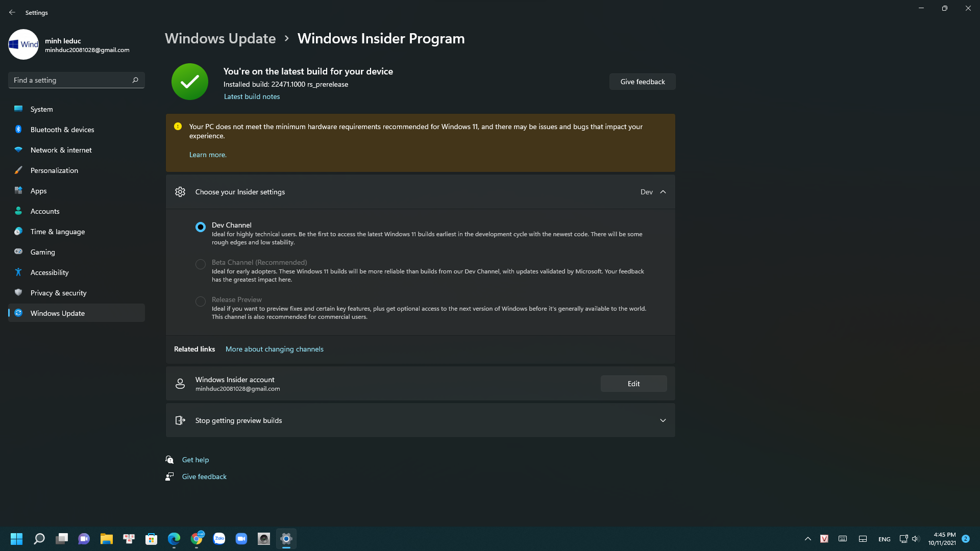Click the Stop getting preview builds icon

tap(180, 420)
